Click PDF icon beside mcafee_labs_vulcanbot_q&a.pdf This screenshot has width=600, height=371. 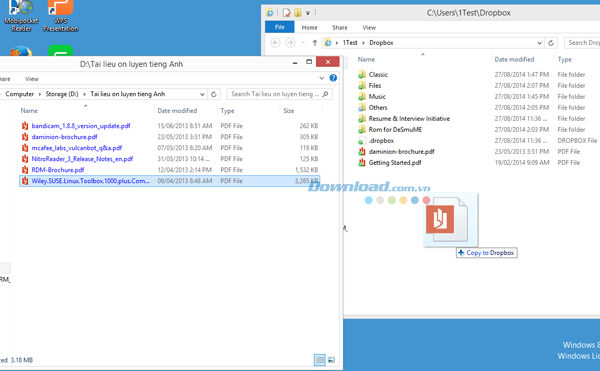25,148
